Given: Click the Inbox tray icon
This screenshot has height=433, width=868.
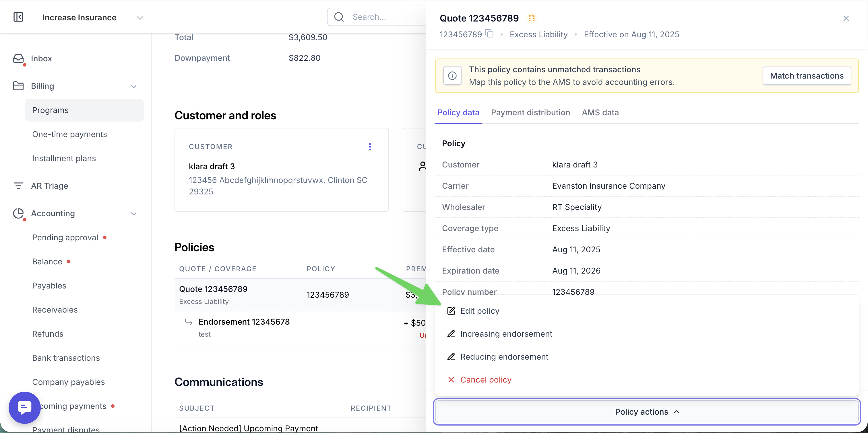Looking at the screenshot, I should [19, 58].
